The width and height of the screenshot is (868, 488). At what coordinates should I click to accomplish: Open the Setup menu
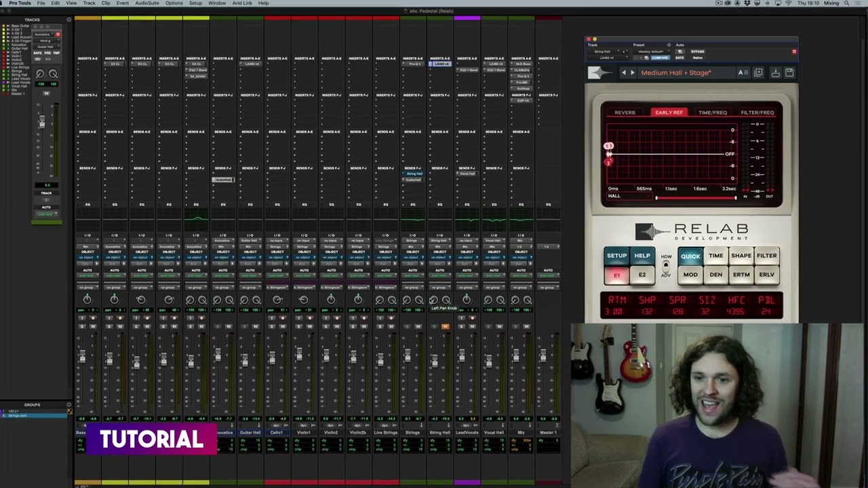195,3
